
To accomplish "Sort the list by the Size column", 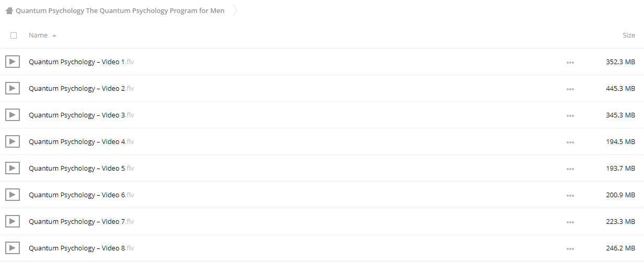I will click(x=629, y=35).
